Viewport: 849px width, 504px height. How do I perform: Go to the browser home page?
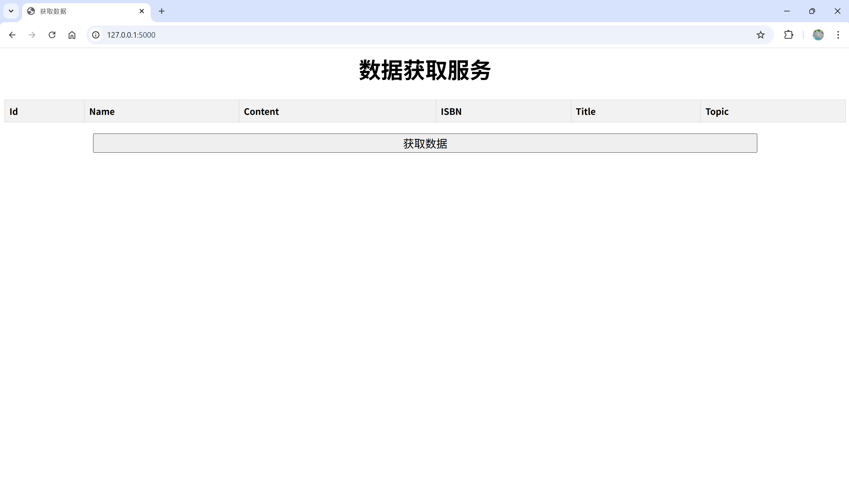pyautogui.click(x=72, y=35)
